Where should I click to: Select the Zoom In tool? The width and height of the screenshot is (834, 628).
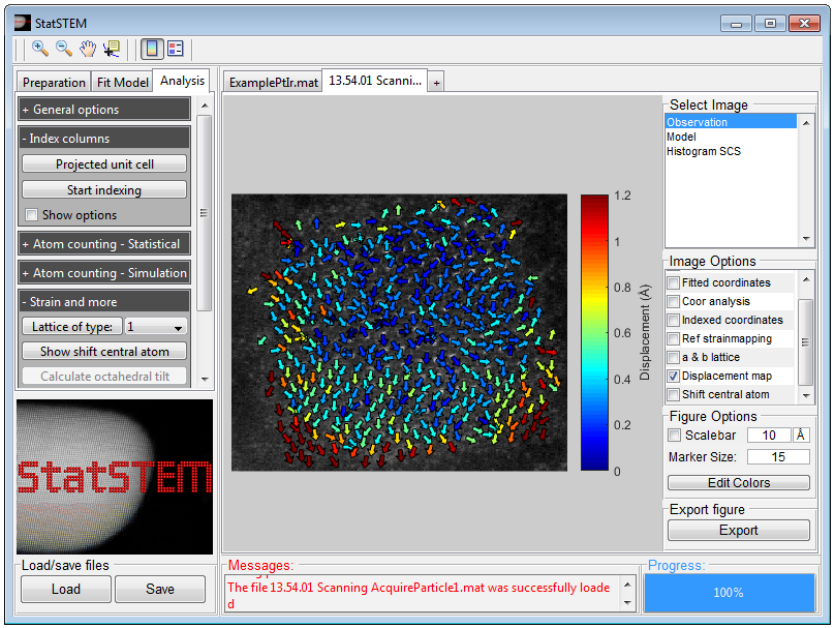[x=40, y=48]
